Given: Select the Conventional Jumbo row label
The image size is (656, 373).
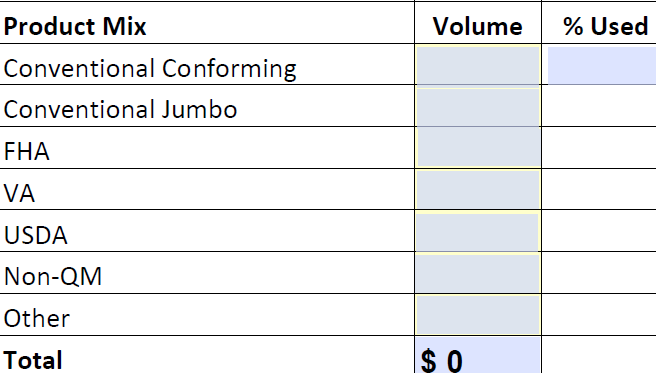Looking at the screenshot, I should pyautogui.click(x=120, y=109).
